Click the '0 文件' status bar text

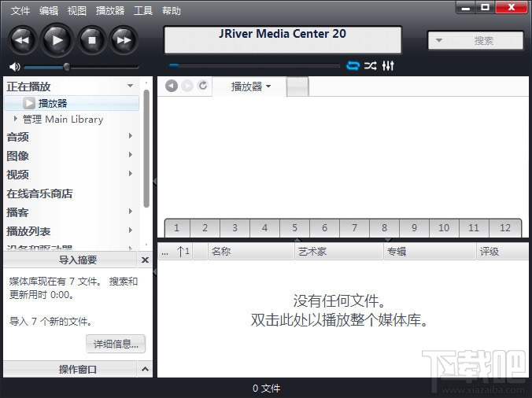[266, 389]
